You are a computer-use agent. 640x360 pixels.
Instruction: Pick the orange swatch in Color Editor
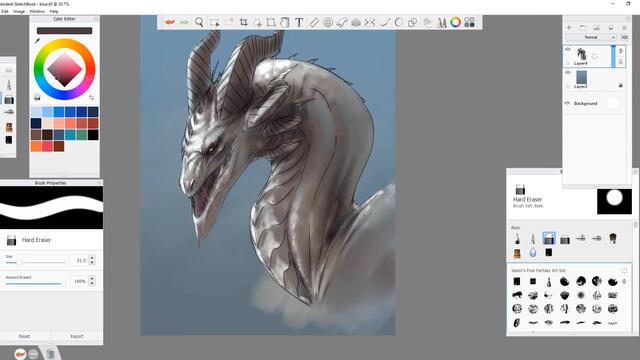[36, 146]
